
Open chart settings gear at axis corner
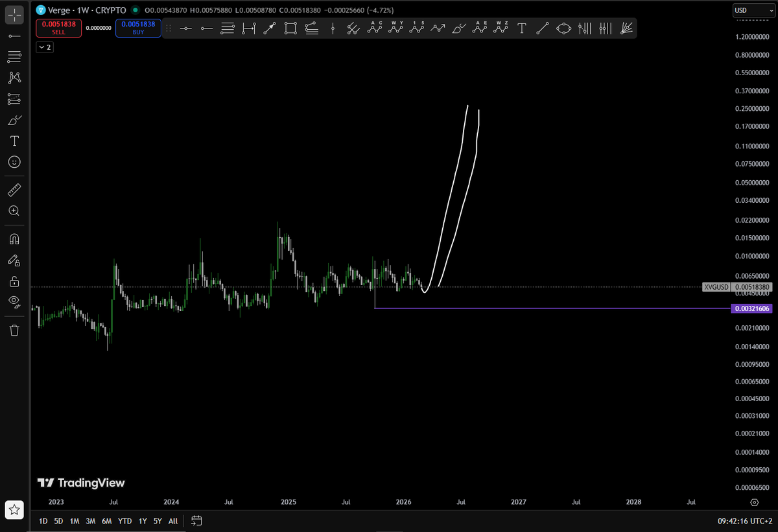point(754,502)
